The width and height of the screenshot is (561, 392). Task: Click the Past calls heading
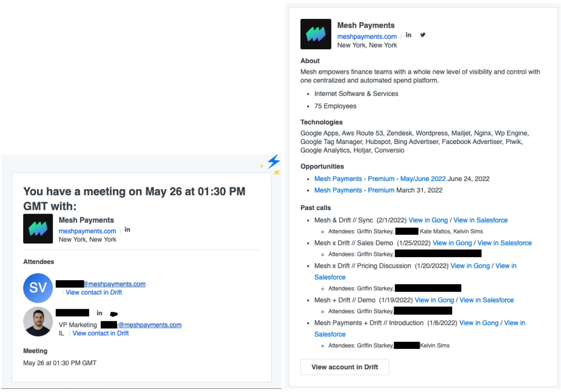pyautogui.click(x=316, y=208)
